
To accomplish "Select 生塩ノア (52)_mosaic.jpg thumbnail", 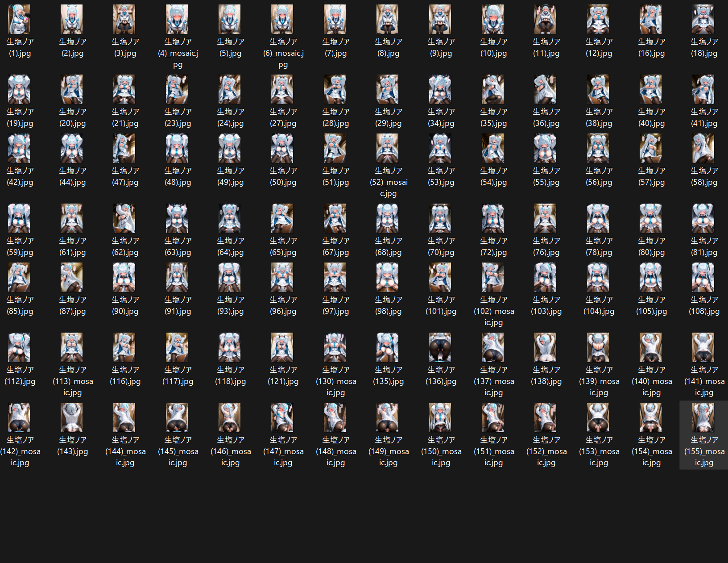I will (388, 148).
